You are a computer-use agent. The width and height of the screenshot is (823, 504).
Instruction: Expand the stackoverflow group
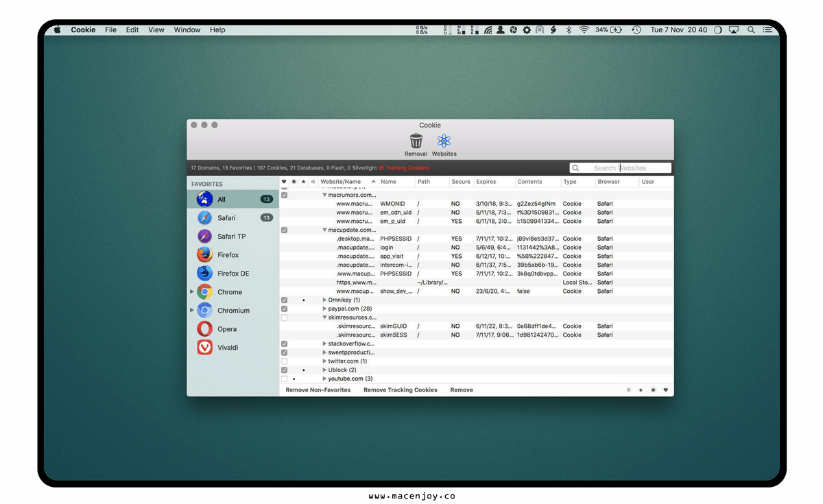[x=325, y=344]
